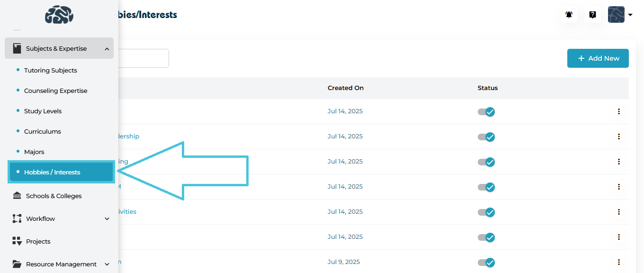Viewport: 644px width, 273px height.
Task: Open the user profile avatar dropdown
Action: pyautogui.click(x=620, y=15)
